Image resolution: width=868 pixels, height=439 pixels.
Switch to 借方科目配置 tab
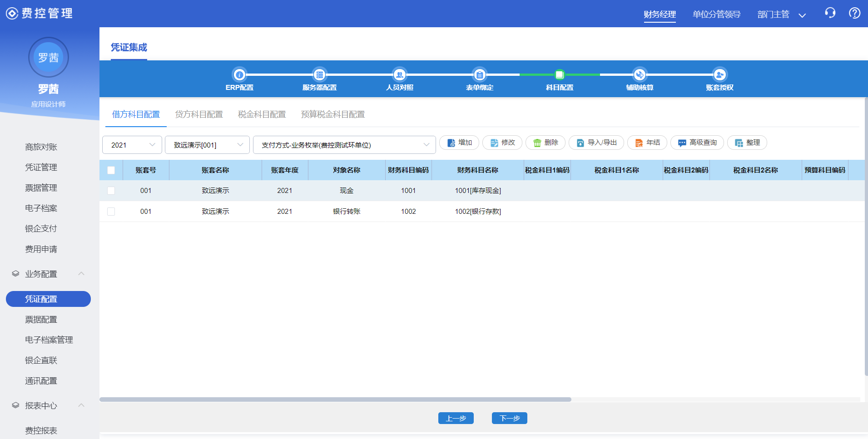(136, 114)
